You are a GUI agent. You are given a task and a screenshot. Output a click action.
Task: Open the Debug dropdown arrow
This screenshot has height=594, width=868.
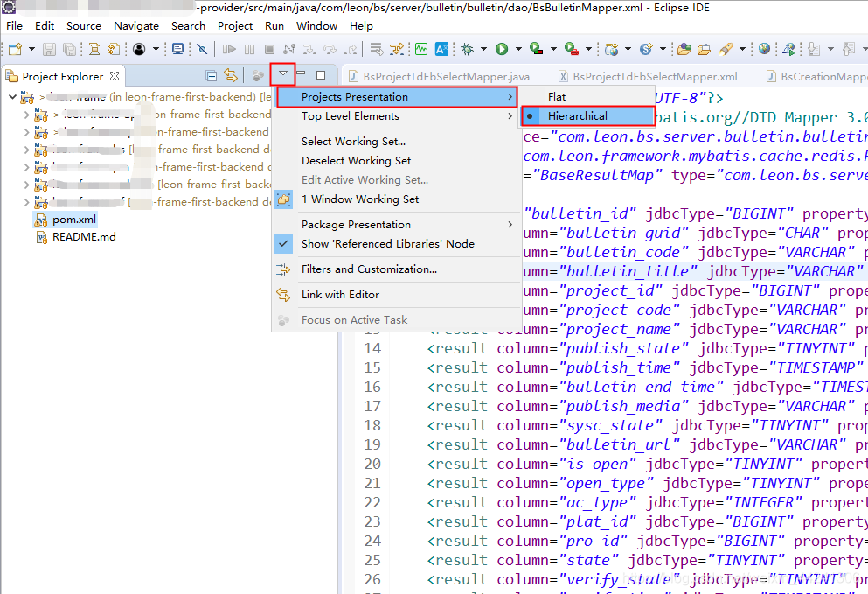pos(483,49)
